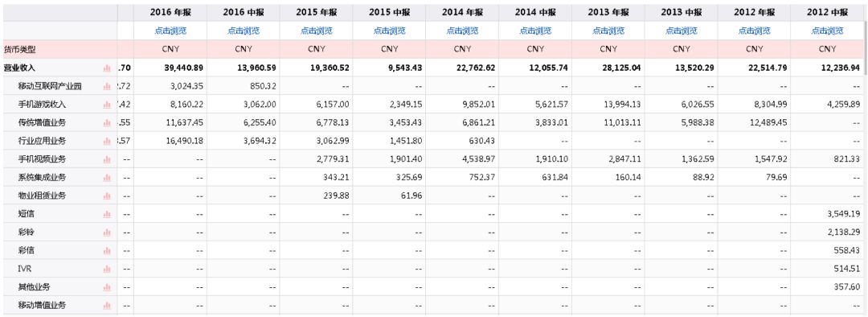
Task: Open 点击浏览 link under 2012 年报
Action: (755, 31)
